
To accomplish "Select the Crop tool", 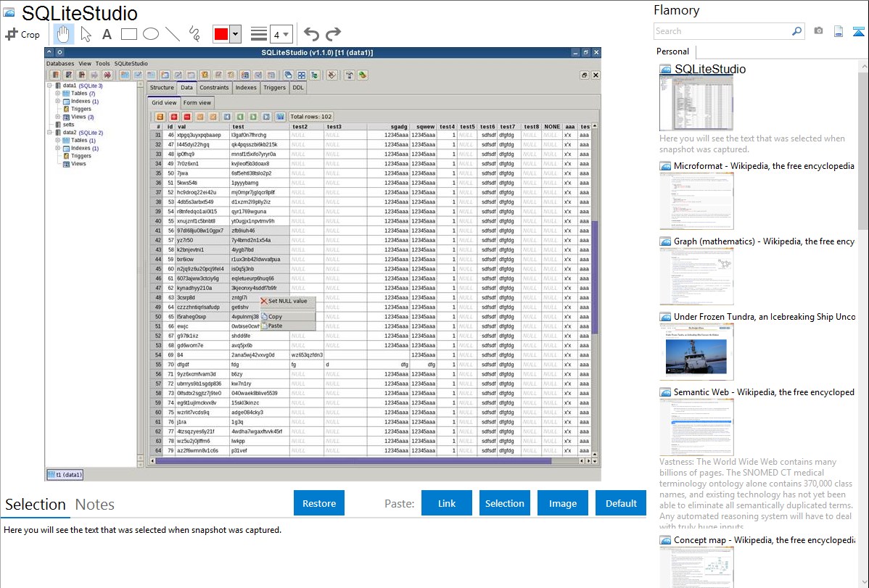I will click(23, 34).
